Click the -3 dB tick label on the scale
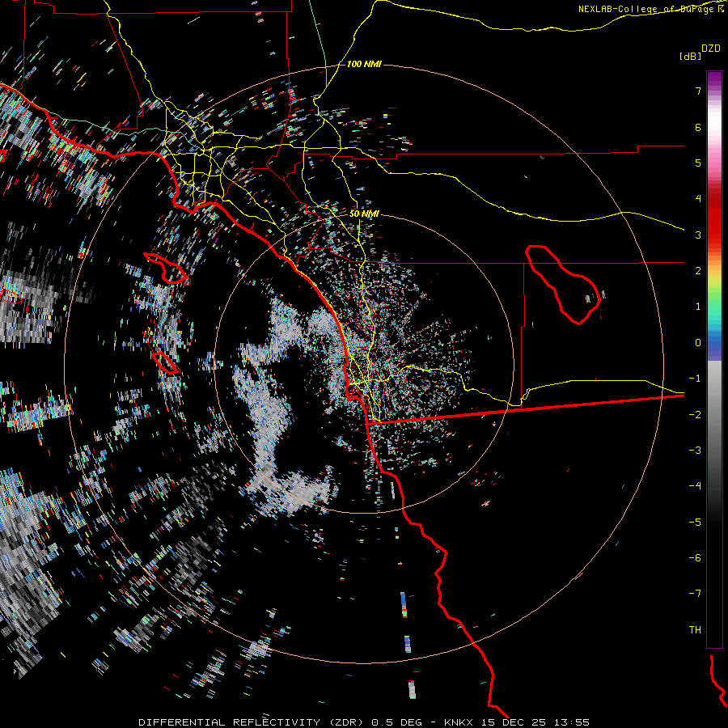 pyautogui.click(x=695, y=451)
